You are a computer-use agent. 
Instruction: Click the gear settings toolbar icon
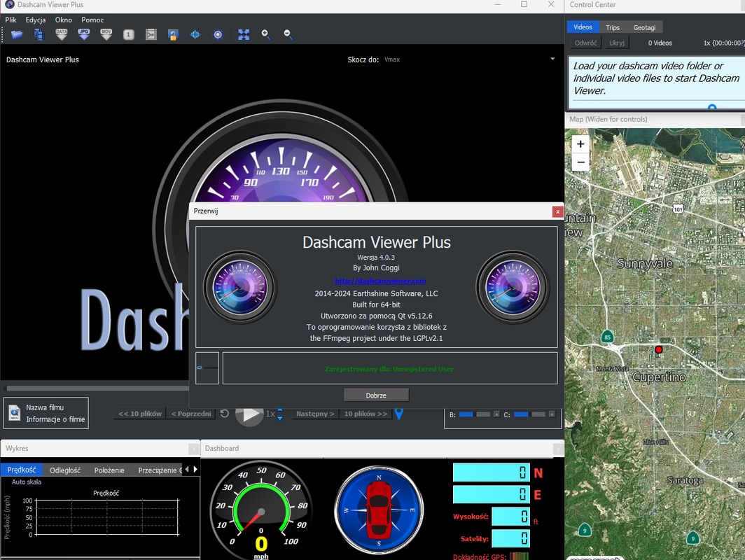pos(218,35)
